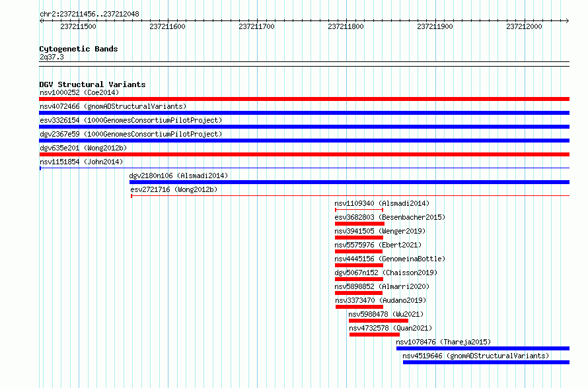Select the nsv1000252 (Coe2014) label
588x388 pixels.
pos(79,92)
